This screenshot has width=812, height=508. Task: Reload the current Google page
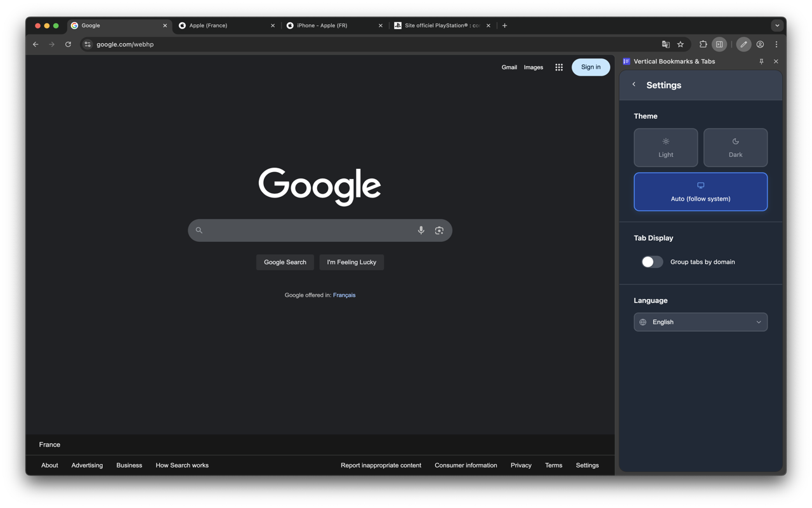tap(68, 44)
